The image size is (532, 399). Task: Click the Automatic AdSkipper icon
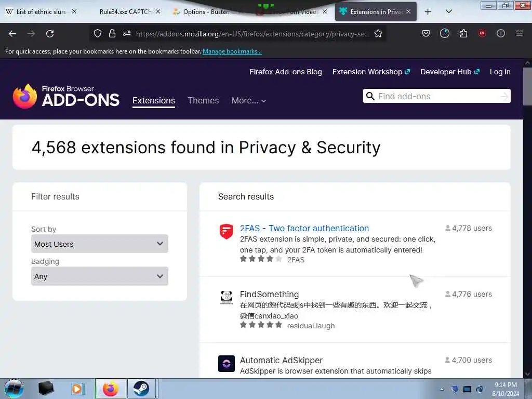(227, 363)
